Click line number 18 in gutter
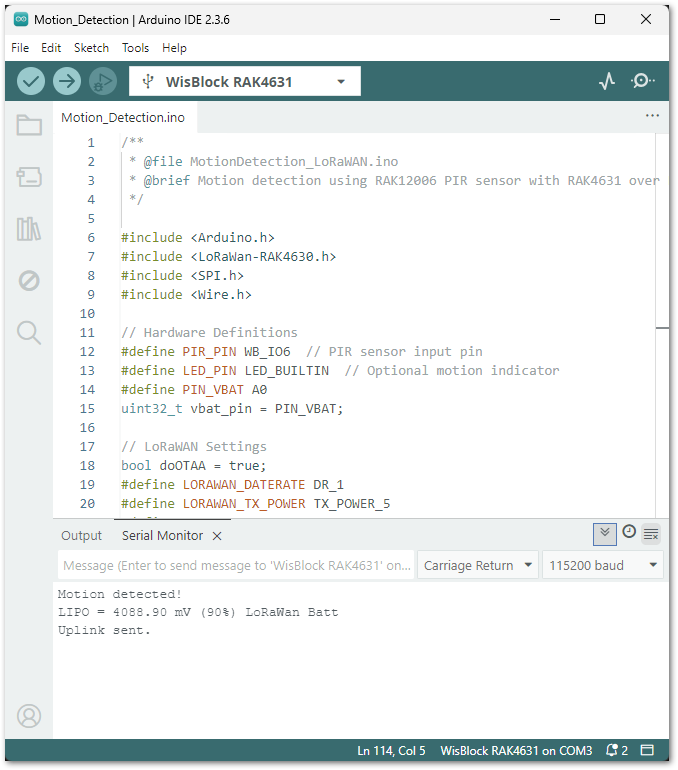 (x=87, y=466)
